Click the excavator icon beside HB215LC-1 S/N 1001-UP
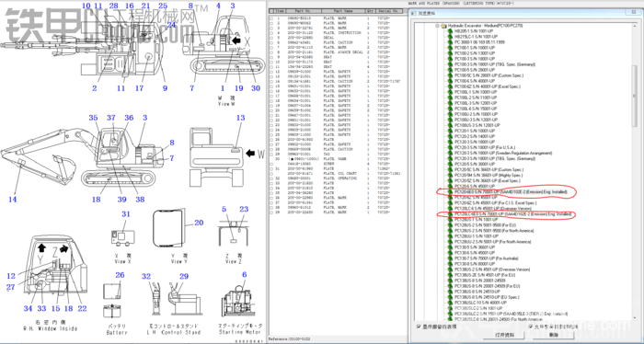Image resolution: width=644 pixels, height=344 pixels. (450, 37)
